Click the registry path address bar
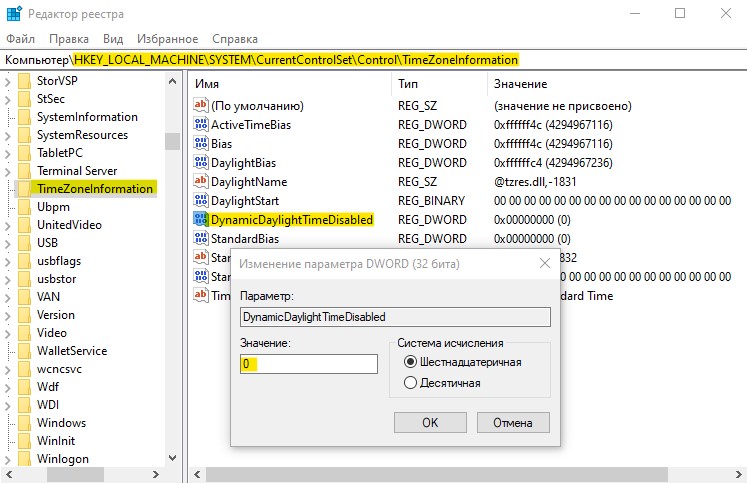 click(x=374, y=60)
